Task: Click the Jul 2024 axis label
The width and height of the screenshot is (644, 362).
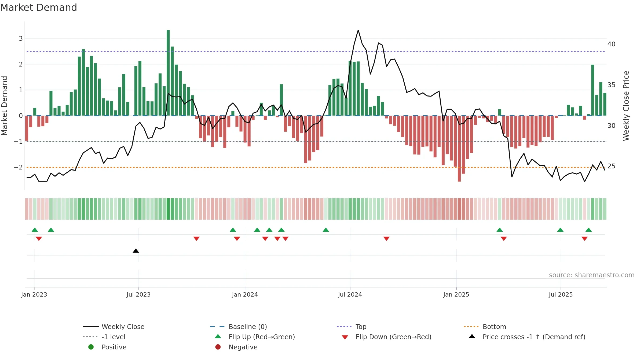Action: tap(350, 294)
